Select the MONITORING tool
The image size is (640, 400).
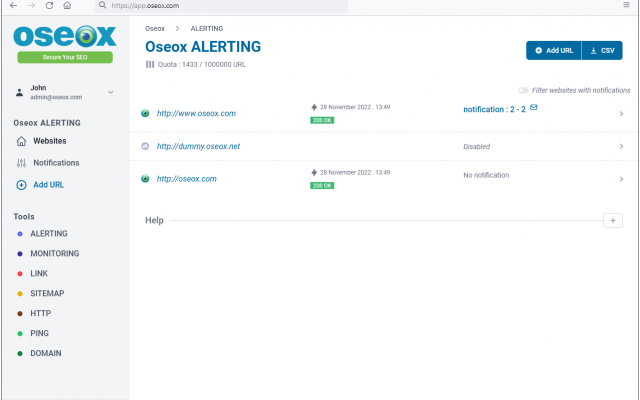click(x=55, y=253)
